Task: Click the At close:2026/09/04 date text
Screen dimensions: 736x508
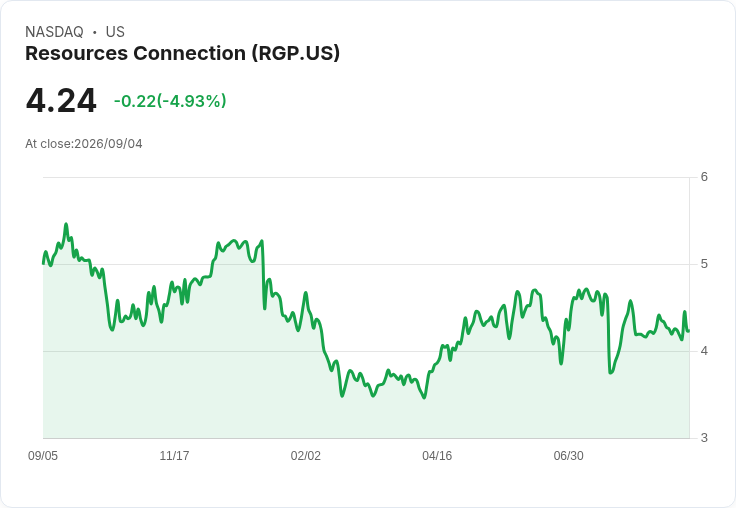Action: point(84,144)
